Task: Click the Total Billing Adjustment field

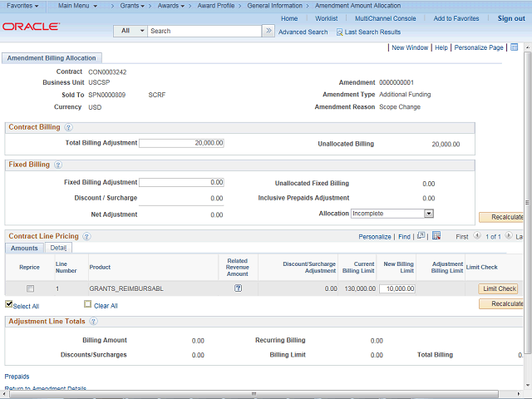Action: pyautogui.click(x=181, y=143)
